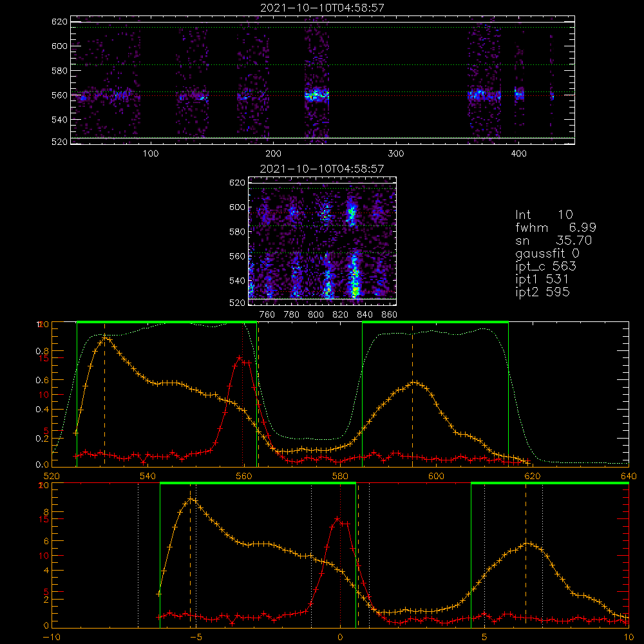Click the 'ipt2 595' label
644x644 pixels.
point(542,292)
